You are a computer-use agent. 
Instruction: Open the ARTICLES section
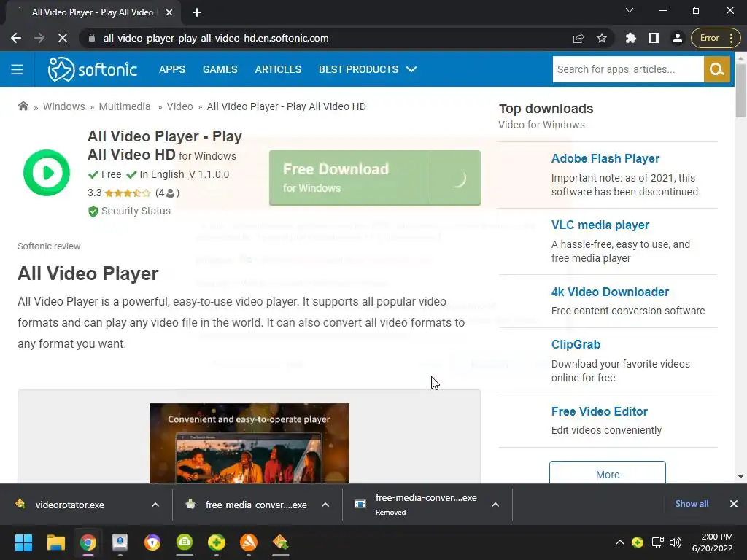278,69
